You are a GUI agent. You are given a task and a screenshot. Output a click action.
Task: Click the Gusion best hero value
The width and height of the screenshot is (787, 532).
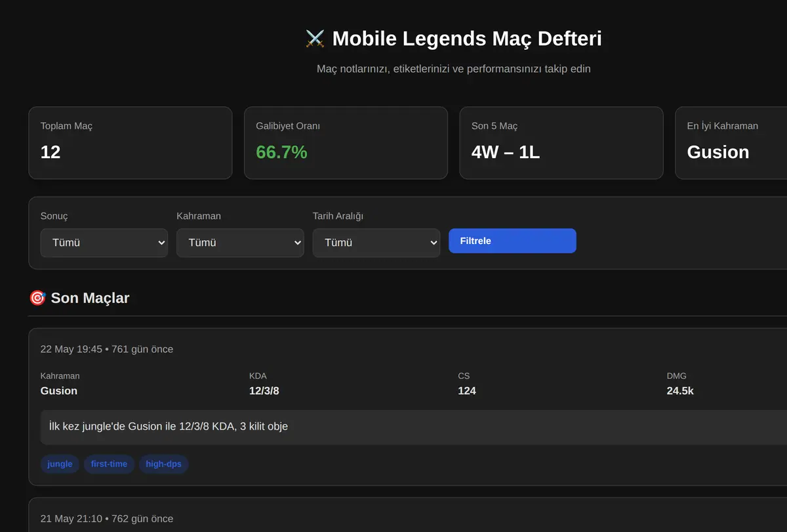(x=718, y=152)
